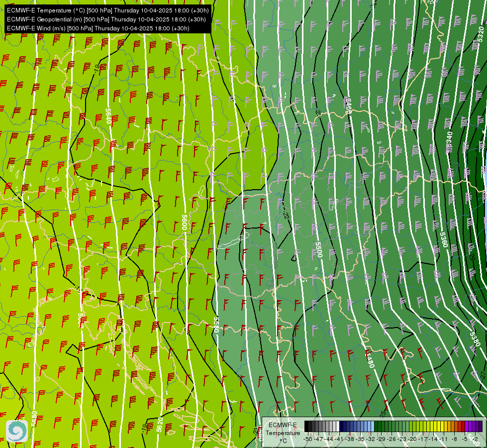Select the ECMWF-E Geopotential 500 hPa title line
This screenshot has width=487, height=448.
coord(106,19)
